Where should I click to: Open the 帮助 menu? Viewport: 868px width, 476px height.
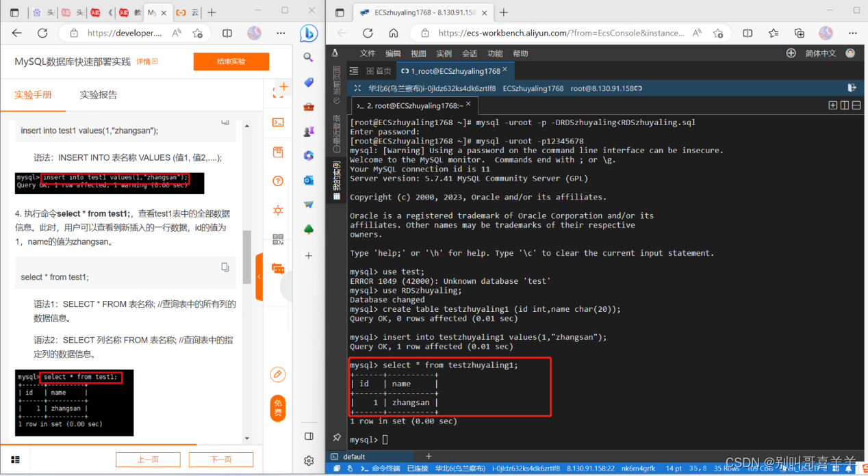pos(520,53)
